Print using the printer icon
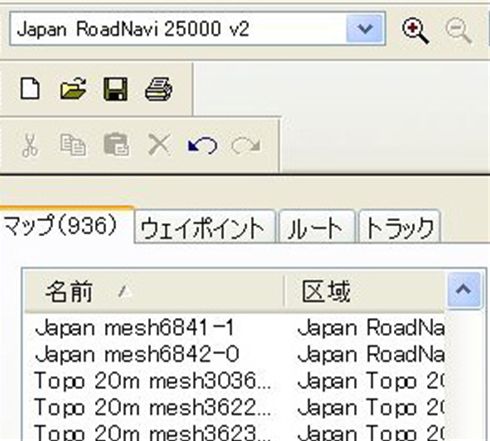490x441 pixels. pos(159,89)
